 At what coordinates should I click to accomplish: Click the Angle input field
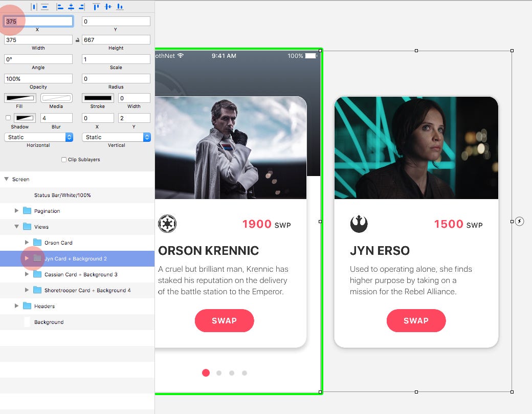pos(38,59)
